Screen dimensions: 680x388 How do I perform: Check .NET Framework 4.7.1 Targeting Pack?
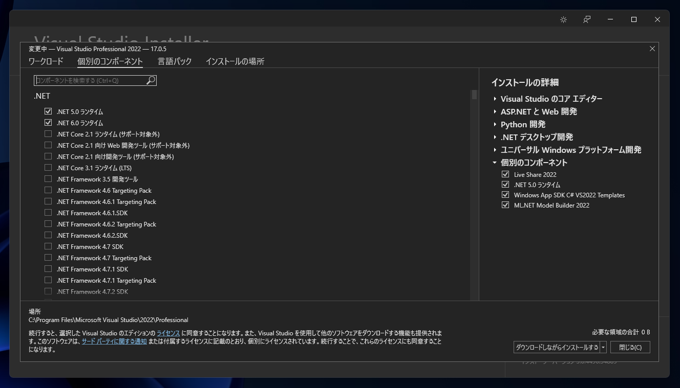tap(48, 280)
